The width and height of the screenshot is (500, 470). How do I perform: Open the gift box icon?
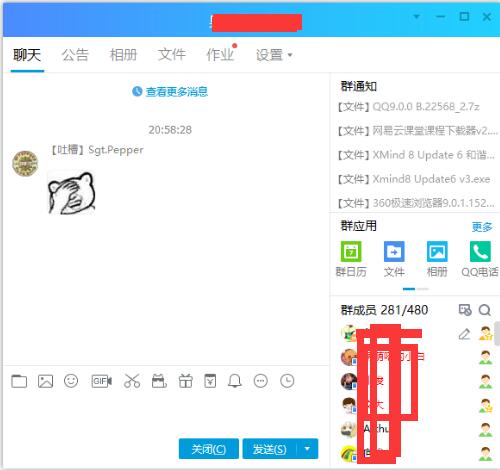[x=186, y=381]
